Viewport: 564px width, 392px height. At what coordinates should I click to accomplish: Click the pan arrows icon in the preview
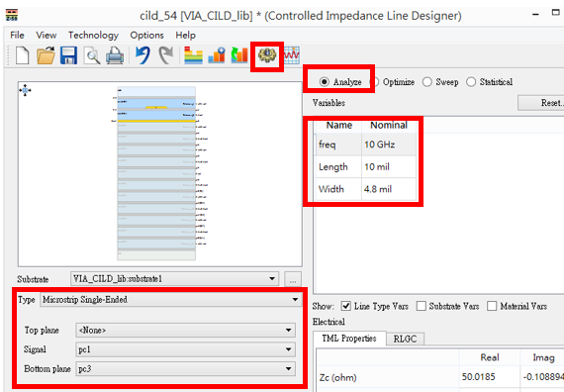point(25,90)
